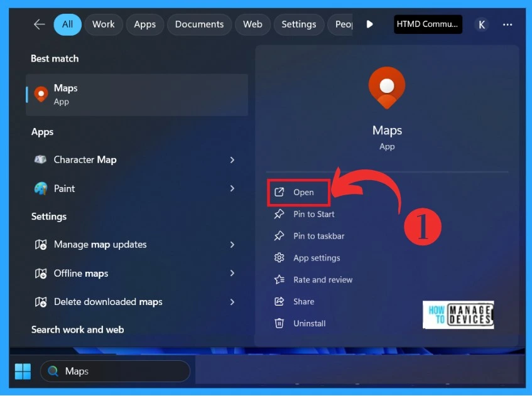Expand the Character Map chevron
Image resolution: width=532 pixels, height=396 pixels.
[232, 159]
